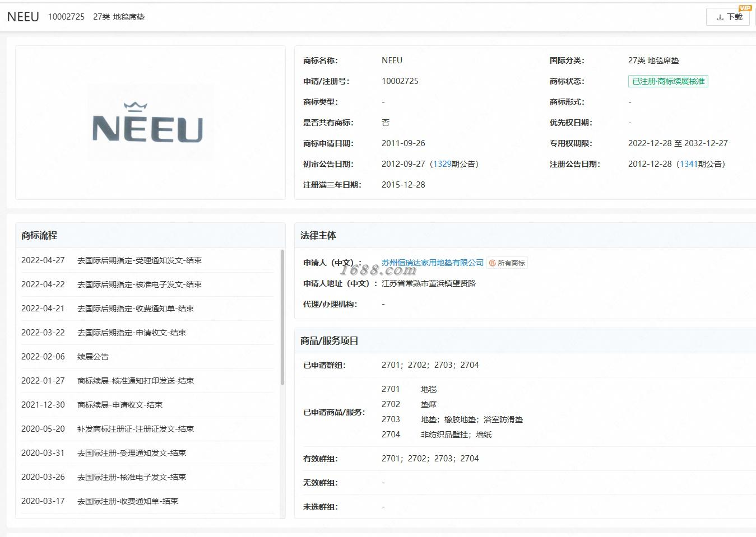The height and width of the screenshot is (537, 756).
Task: Select the 2020-03-31 去国际注册 受理通知 entry
Action: (147, 453)
